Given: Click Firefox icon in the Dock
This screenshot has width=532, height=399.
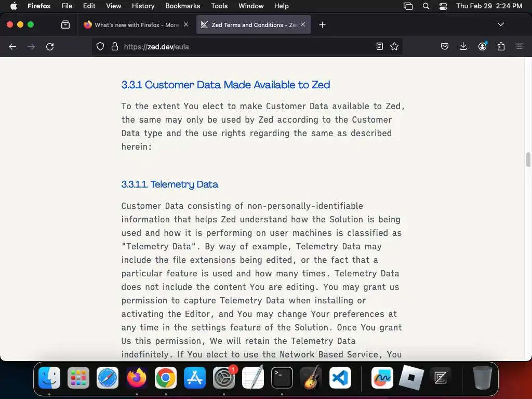Looking at the screenshot, I should [137, 378].
